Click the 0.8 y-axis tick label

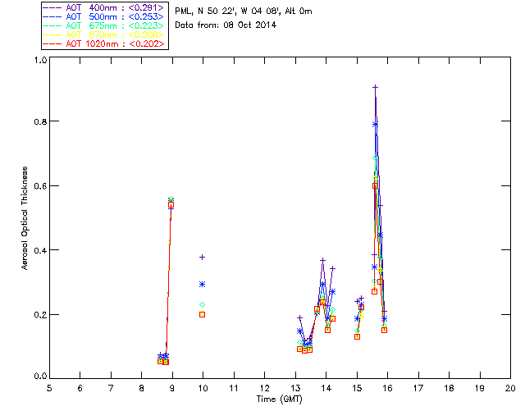(x=40, y=121)
